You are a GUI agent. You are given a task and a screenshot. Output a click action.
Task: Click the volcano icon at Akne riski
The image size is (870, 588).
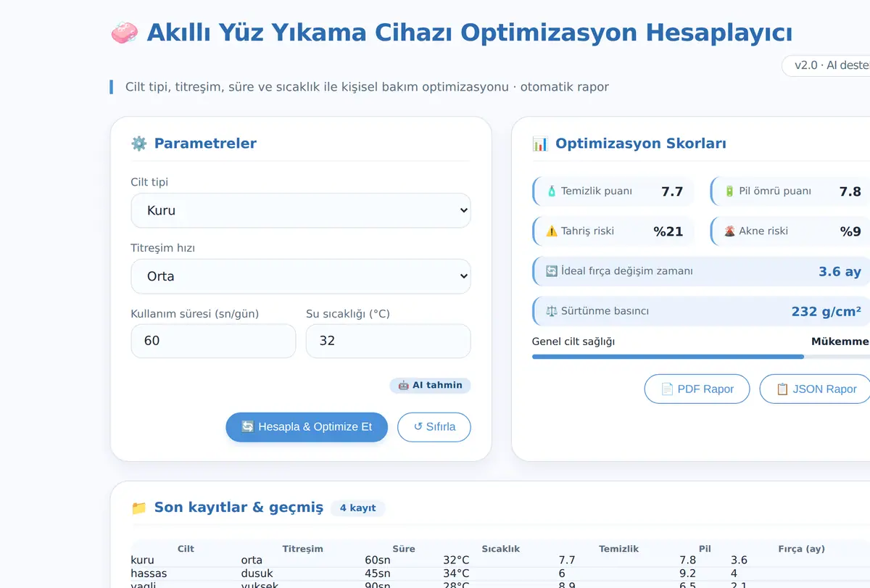click(729, 231)
